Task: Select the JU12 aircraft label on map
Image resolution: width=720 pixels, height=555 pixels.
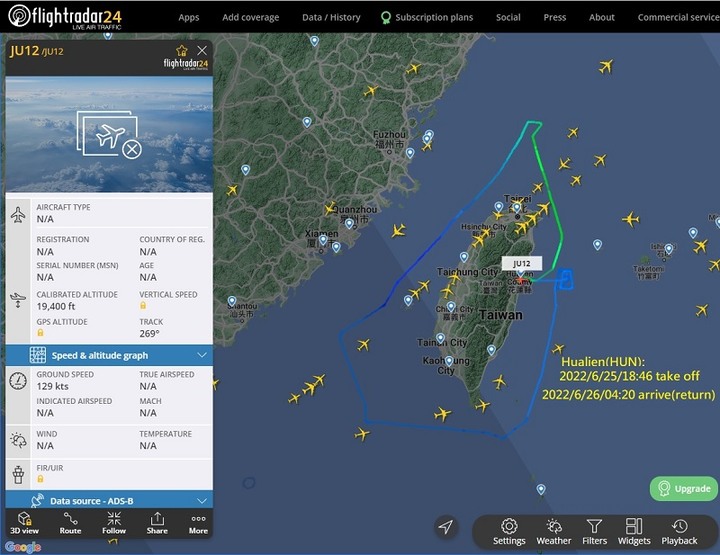Action: tap(522, 263)
